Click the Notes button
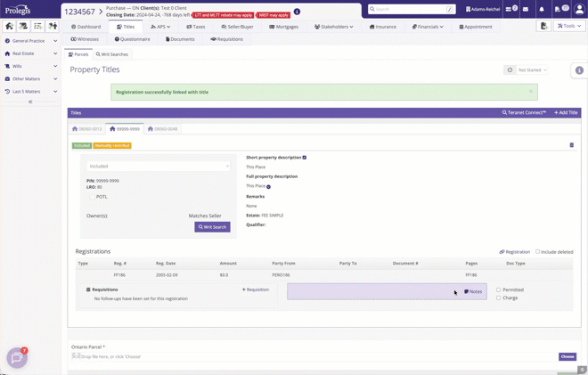Screen dimensions: 588x375 (473, 291)
